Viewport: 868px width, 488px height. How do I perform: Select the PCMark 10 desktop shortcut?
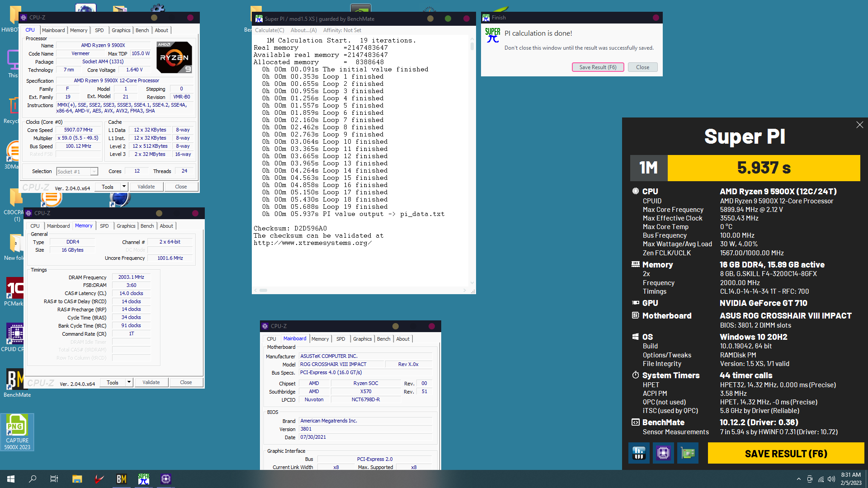(x=14, y=292)
